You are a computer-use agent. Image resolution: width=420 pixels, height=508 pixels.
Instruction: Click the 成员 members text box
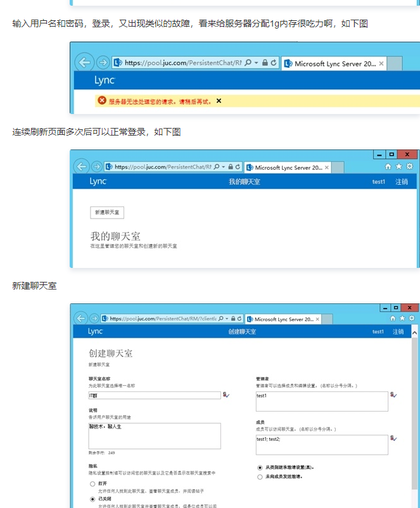pyautogui.click(x=322, y=445)
